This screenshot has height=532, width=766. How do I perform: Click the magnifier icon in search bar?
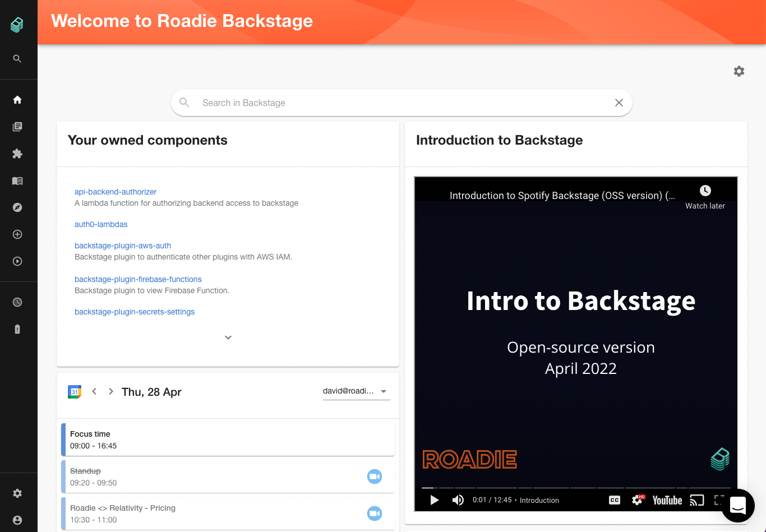[184, 103]
